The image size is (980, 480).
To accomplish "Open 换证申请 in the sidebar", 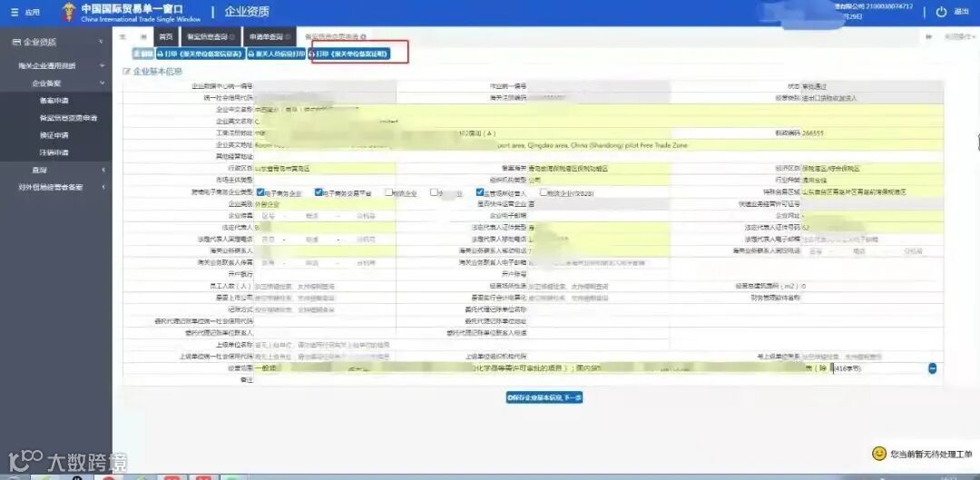I will tap(54, 135).
